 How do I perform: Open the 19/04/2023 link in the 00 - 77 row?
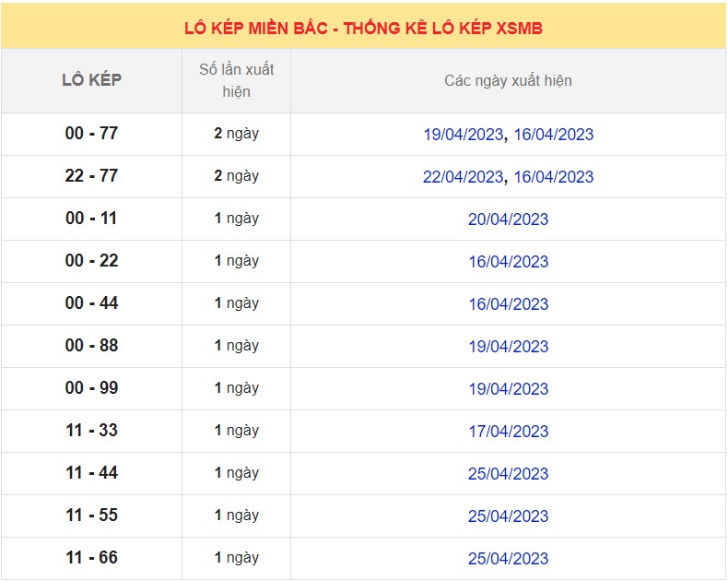coord(463,135)
